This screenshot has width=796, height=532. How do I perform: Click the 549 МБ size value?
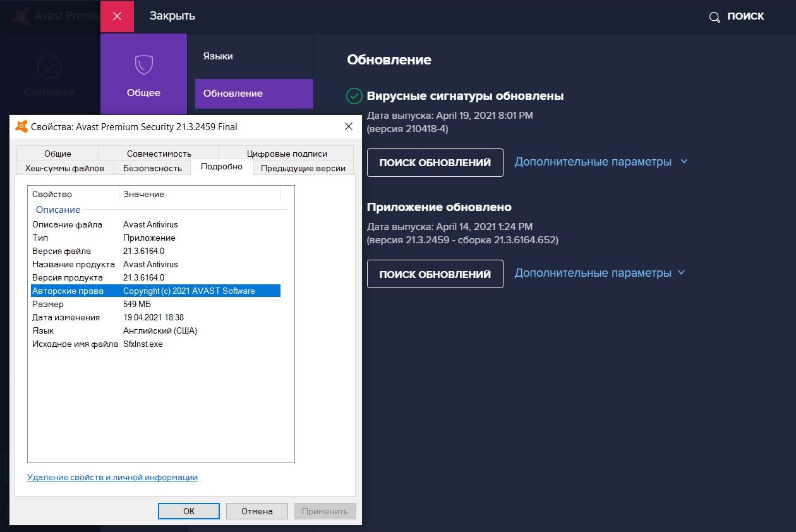tap(137, 304)
